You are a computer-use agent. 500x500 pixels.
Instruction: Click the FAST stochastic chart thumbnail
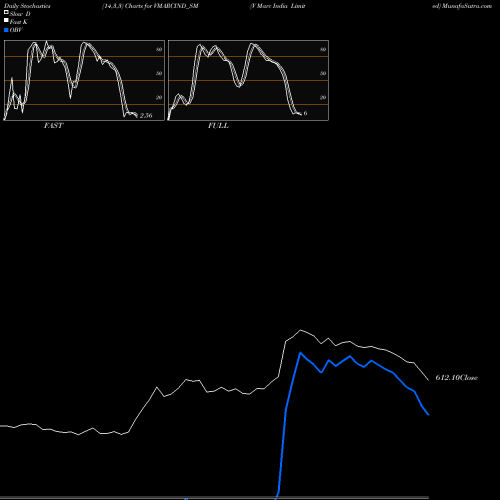(x=84, y=80)
